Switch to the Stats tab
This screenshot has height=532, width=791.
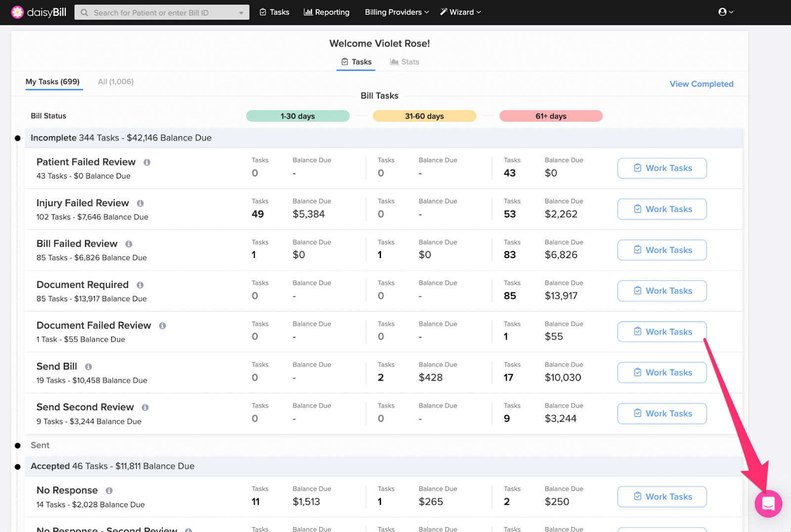point(404,62)
